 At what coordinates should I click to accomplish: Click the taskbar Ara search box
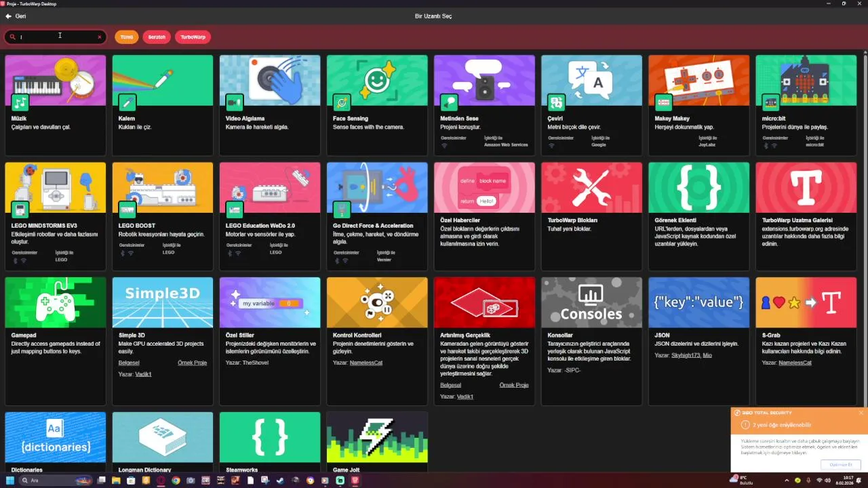pyautogui.click(x=55, y=481)
